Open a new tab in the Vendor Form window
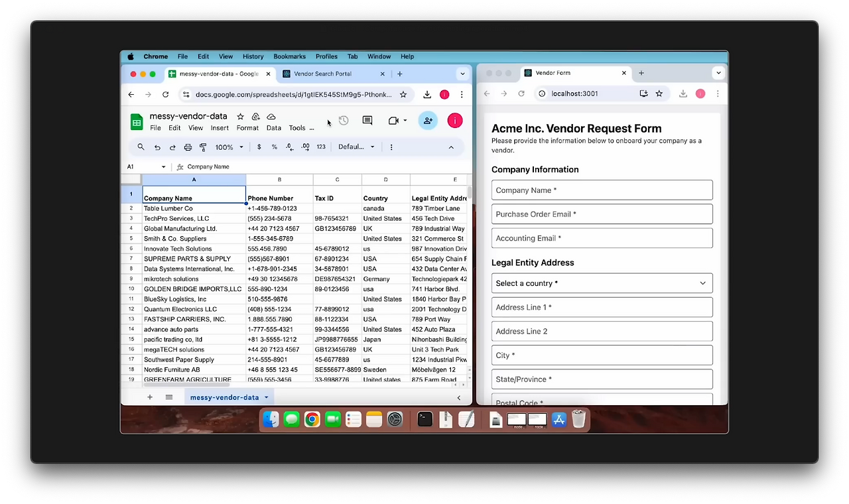This screenshot has height=504, width=849. tap(641, 73)
